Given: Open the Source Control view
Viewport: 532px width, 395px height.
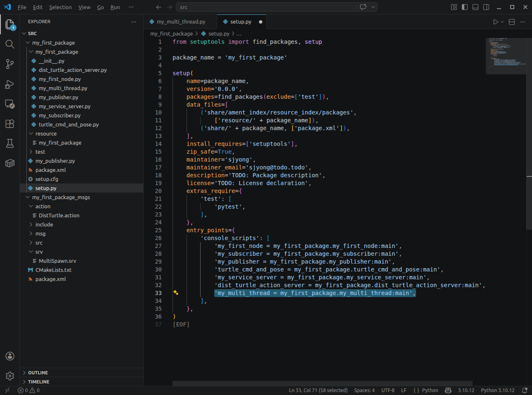Looking at the screenshot, I should [10, 64].
